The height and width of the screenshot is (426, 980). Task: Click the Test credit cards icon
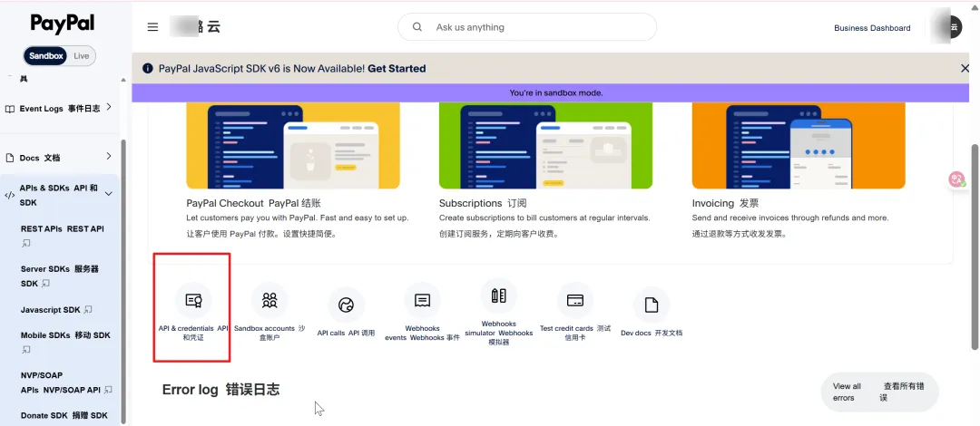[574, 301]
